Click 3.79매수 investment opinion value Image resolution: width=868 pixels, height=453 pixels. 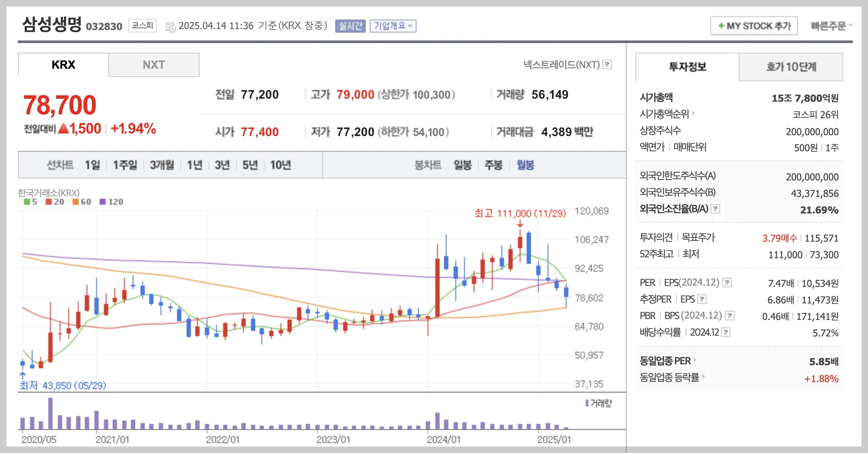click(x=779, y=238)
